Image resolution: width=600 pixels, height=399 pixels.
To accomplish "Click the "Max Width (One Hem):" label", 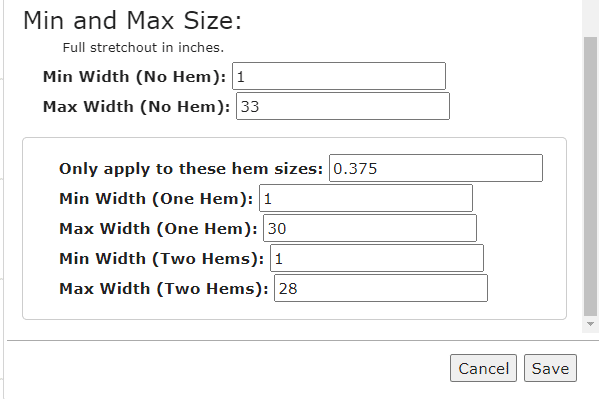I will [158, 228].
